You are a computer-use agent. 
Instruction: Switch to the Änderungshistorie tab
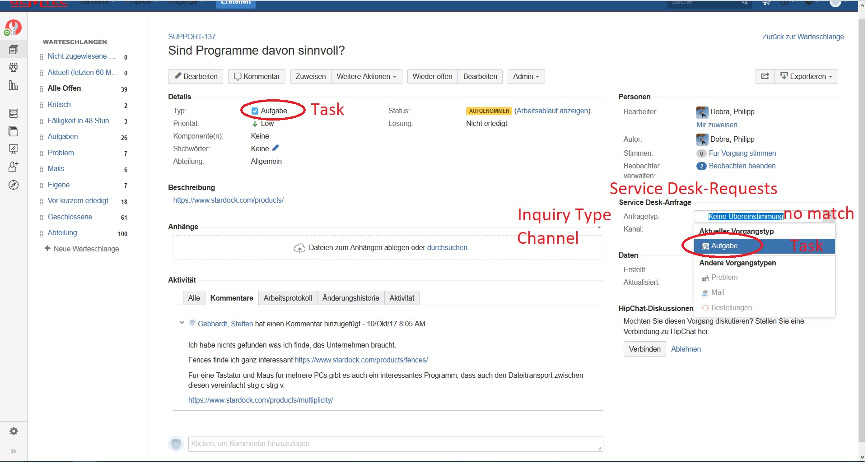tap(350, 298)
